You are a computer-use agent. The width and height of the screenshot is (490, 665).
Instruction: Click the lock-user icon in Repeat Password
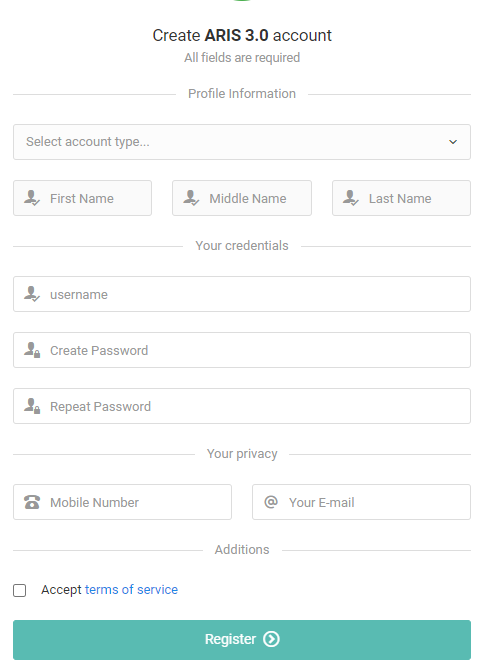pyautogui.click(x=32, y=406)
